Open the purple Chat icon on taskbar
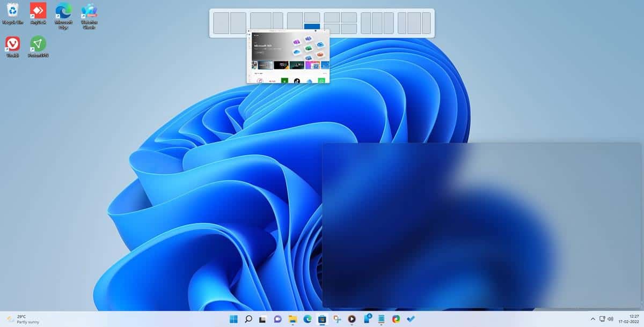The height and width of the screenshot is (327, 644). tap(278, 319)
